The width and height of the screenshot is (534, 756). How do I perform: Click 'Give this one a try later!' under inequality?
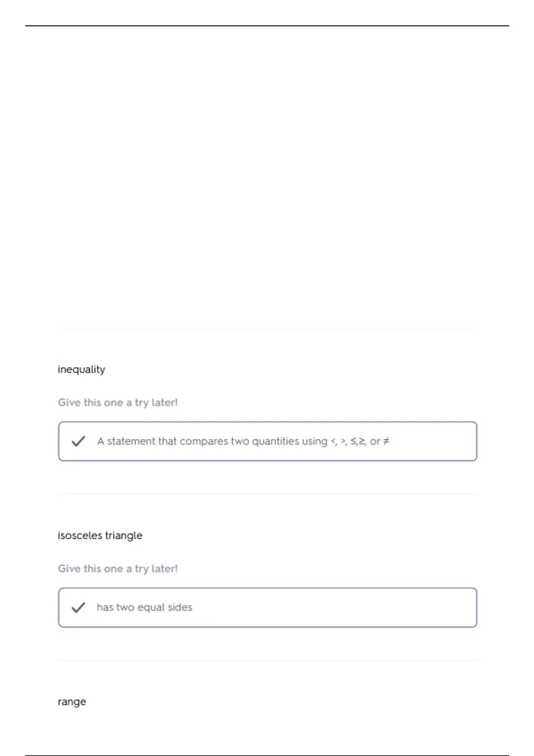tap(118, 402)
